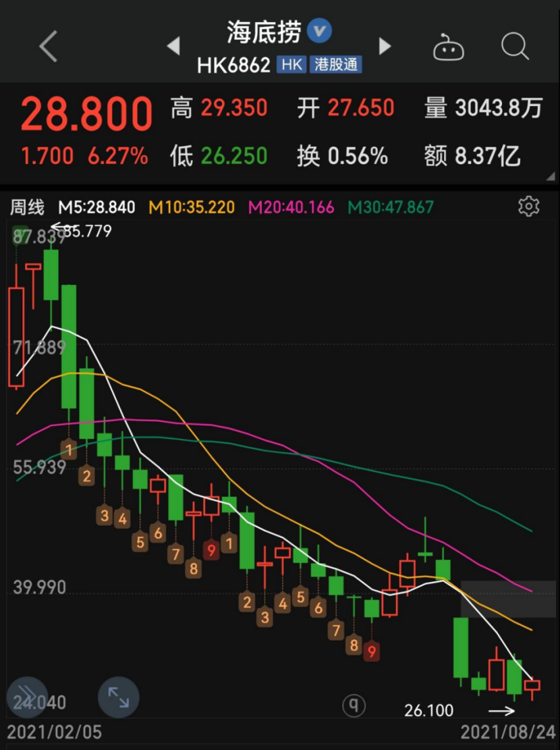The width and height of the screenshot is (560, 750).
Task: Open the search magnifier
Action: pos(515,47)
